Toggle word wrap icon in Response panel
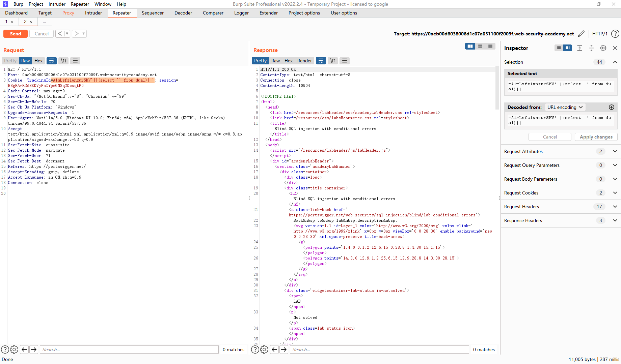The width and height of the screenshot is (621, 364). (321, 61)
